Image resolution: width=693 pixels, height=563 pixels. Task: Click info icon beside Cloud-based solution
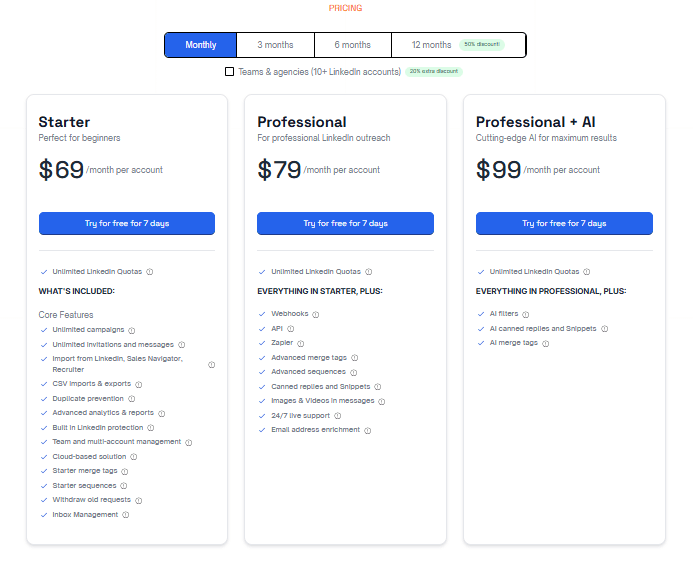[x=134, y=456]
